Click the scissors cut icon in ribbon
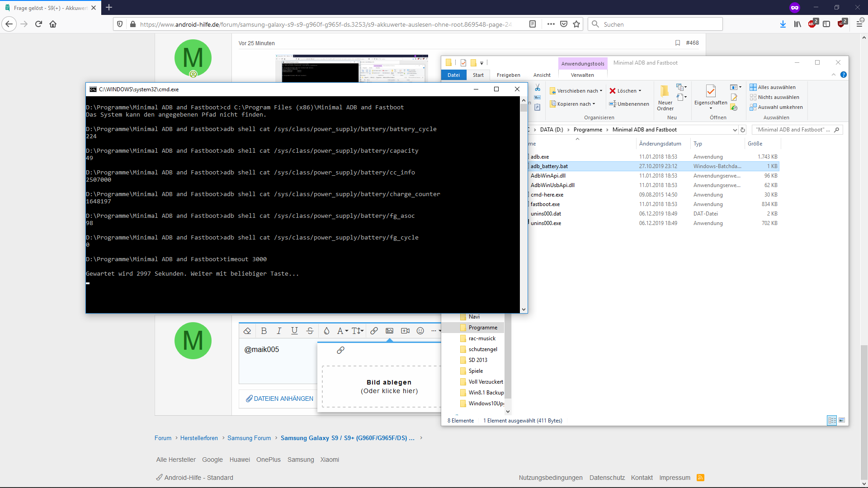868x488 pixels. pyautogui.click(x=538, y=88)
